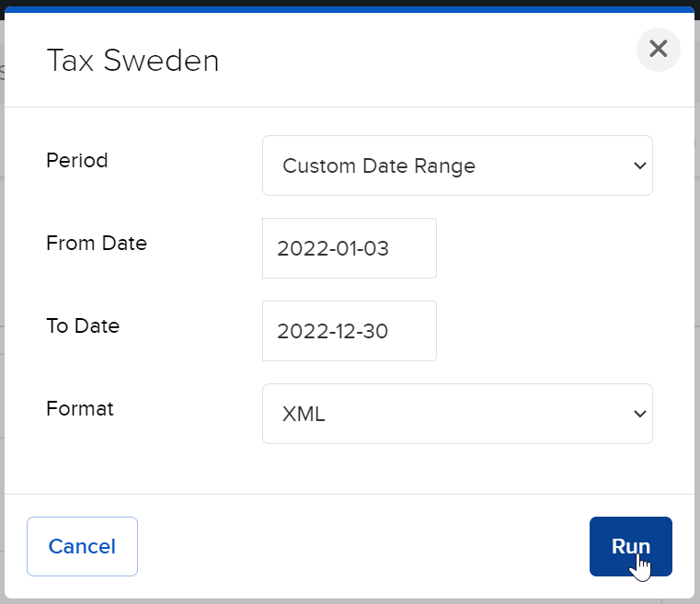Click the 2022-12-30 date value
This screenshot has height=604, width=700.
pyautogui.click(x=333, y=331)
